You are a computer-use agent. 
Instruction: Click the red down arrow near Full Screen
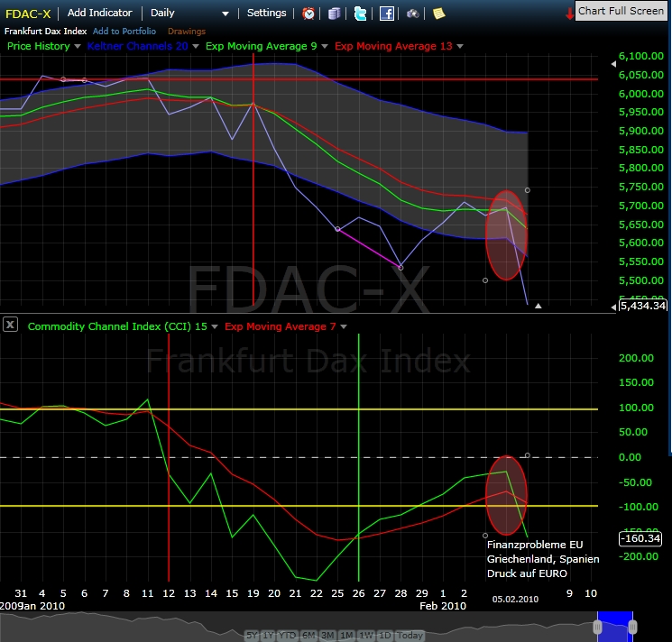pos(569,14)
